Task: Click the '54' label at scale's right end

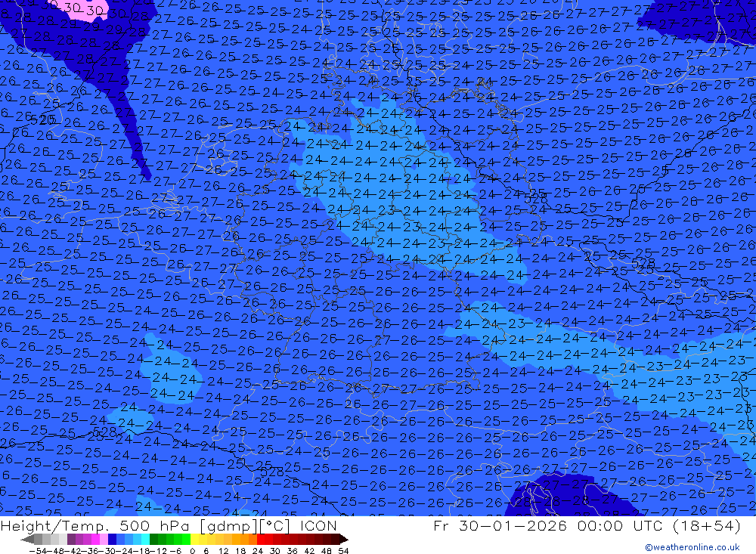Action: pos(343,551)
